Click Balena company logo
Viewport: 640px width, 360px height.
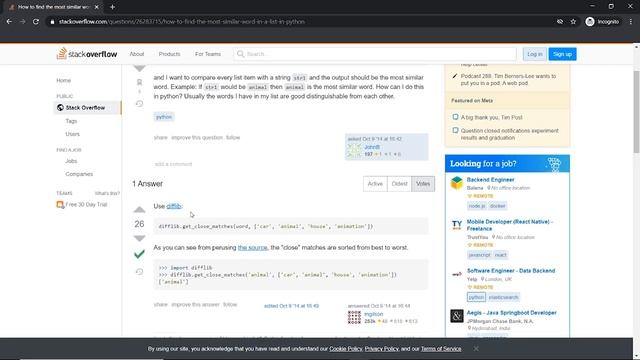click(457, 183)
